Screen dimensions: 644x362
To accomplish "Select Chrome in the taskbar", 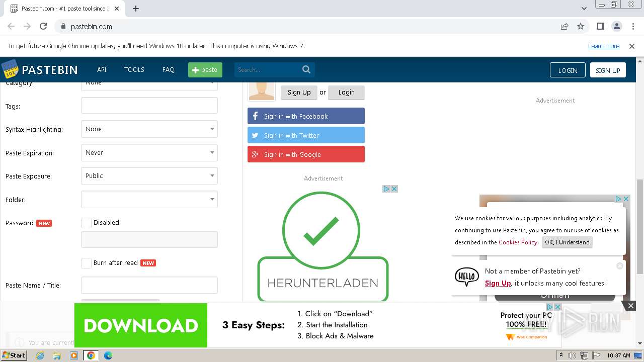I will pyautogui.click(x=91, y=355).
